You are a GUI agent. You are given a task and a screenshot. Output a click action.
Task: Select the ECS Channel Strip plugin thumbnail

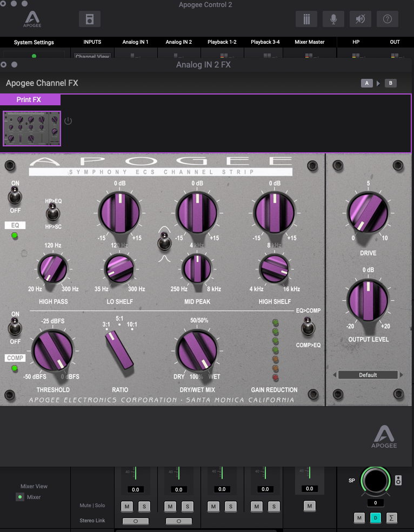tap(32, 129)
